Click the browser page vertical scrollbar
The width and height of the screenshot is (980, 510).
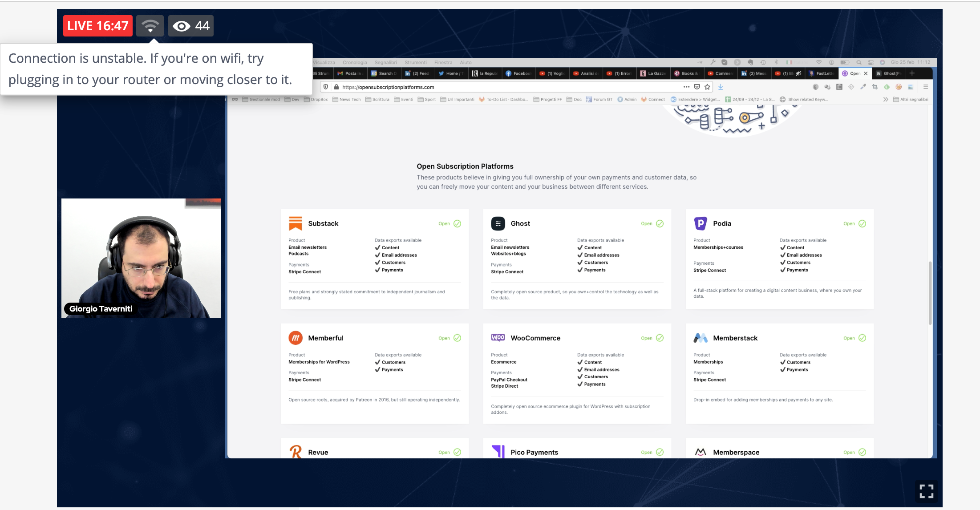[x=930, y=293]
